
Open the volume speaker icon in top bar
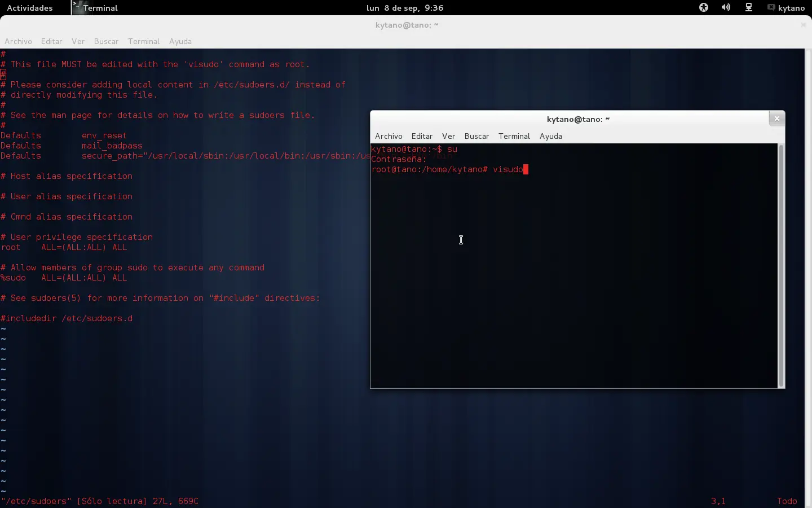point(726,8)
